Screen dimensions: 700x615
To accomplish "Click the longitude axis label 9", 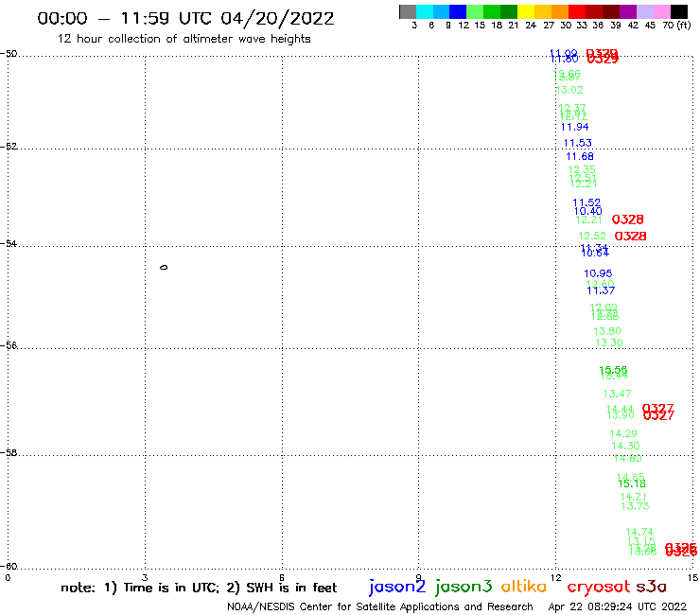I will tap(418, 577).
